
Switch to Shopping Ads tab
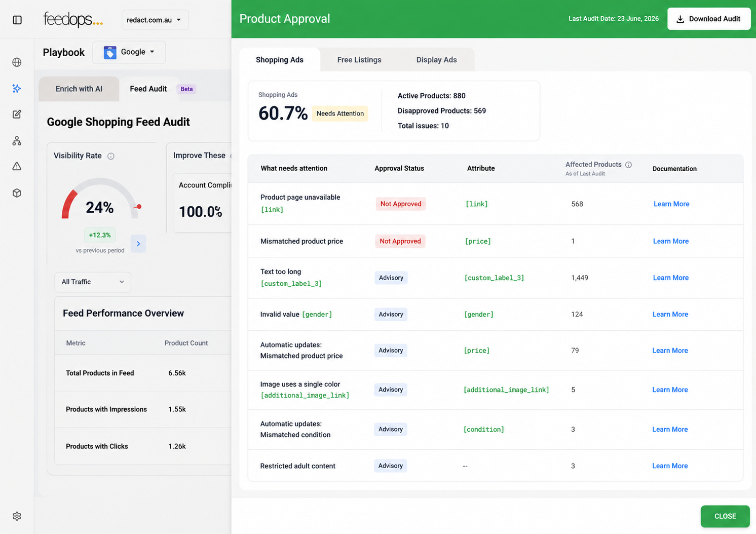280,60
